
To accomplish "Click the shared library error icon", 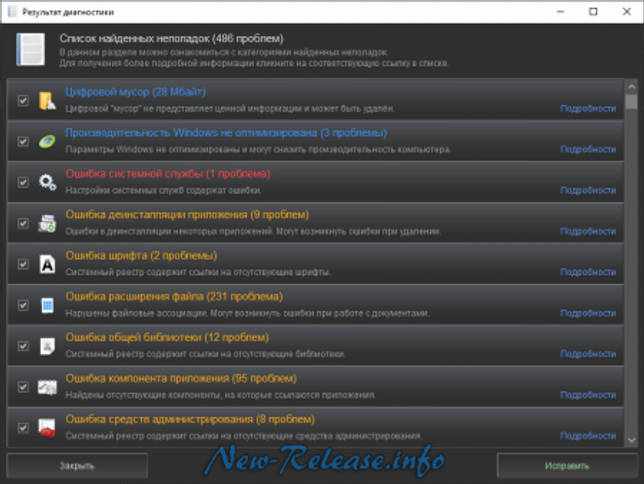I will (48, 346).
